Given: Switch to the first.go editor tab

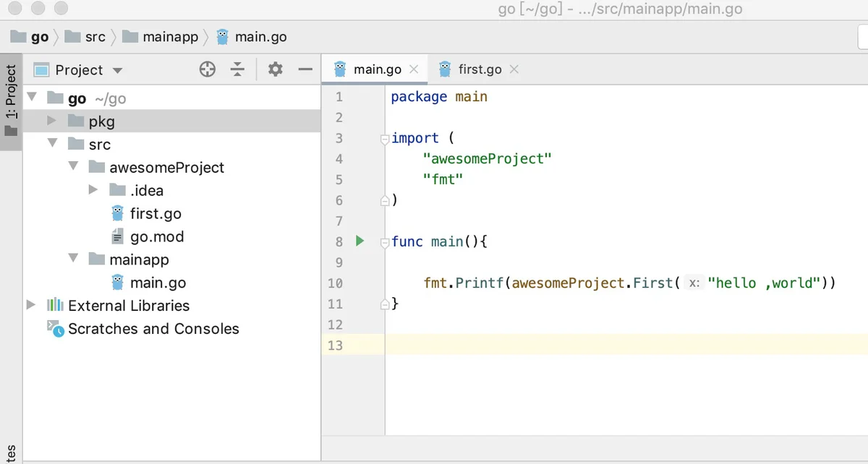Looking at the screenshot, I should [x=480, y=69].
